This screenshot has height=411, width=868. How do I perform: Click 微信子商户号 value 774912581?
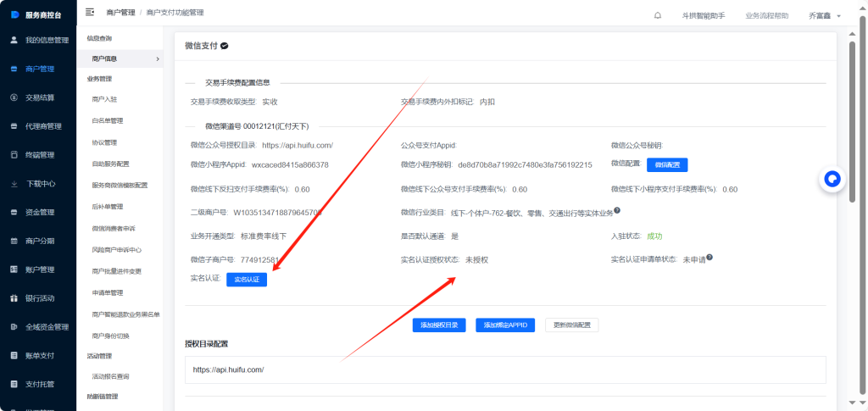coord(259,259)
